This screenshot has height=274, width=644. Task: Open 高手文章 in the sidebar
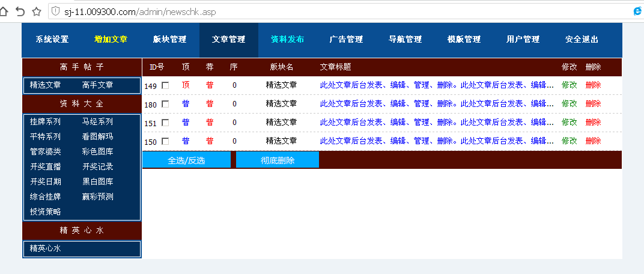point(97,85)
